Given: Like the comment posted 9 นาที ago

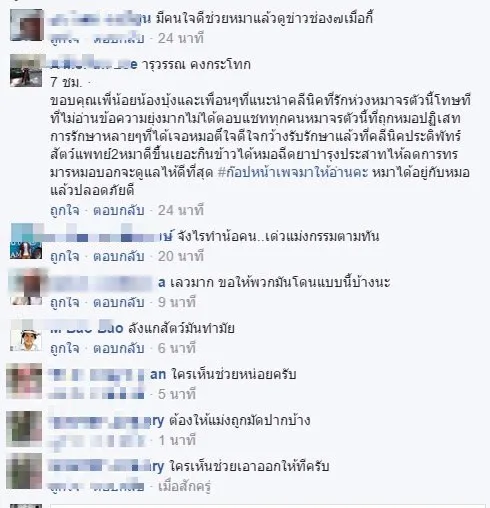Looking at the screenshot, I should [65, 302].
